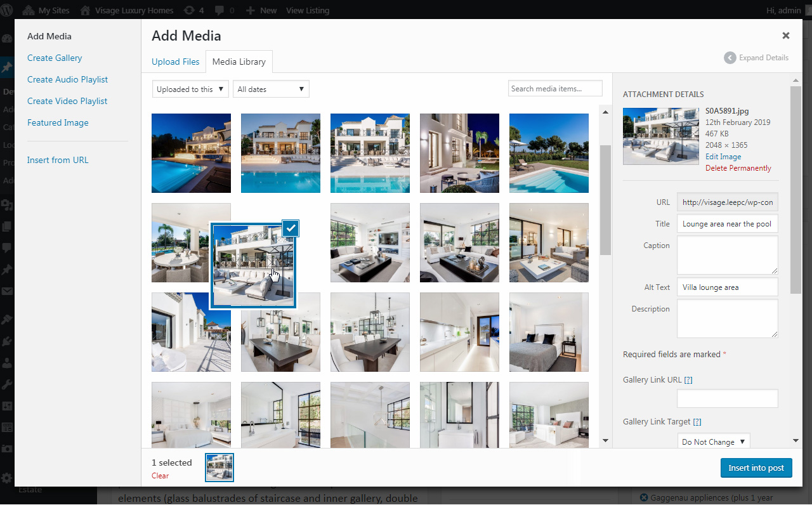This screenshot has width=812, height=505.
Task: Select Create Video Playlist
Action: [x=67, y=101]
